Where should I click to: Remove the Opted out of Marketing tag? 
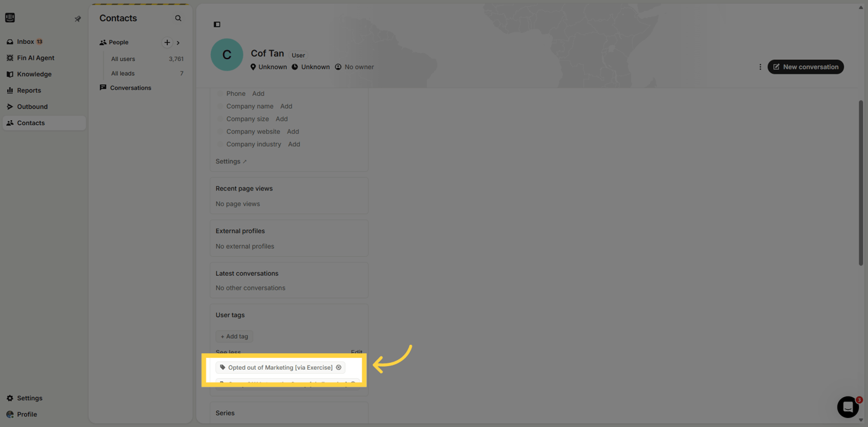click(x=339, y=367)
